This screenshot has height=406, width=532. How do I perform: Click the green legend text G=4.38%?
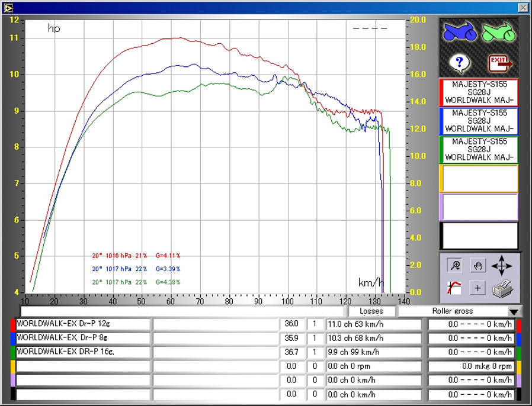[168, 282]
